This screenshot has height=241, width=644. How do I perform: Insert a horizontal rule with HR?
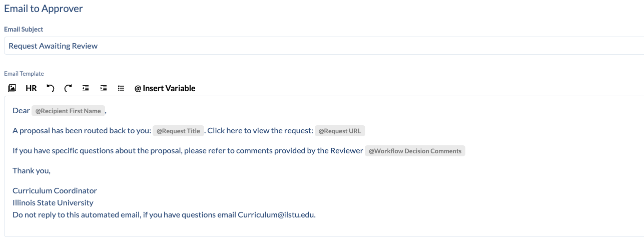[x=31, y=88]
